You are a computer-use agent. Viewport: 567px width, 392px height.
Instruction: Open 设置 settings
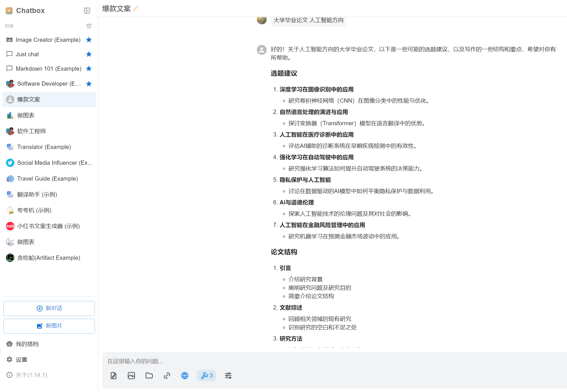(21, 359)
